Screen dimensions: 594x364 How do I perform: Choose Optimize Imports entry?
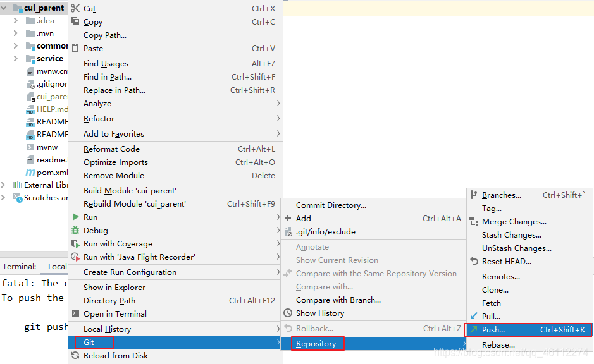(x=175, y=162)
